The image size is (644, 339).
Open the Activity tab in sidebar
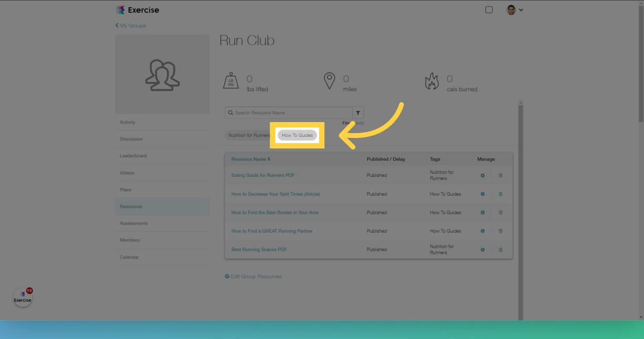[x=162, y=122]
